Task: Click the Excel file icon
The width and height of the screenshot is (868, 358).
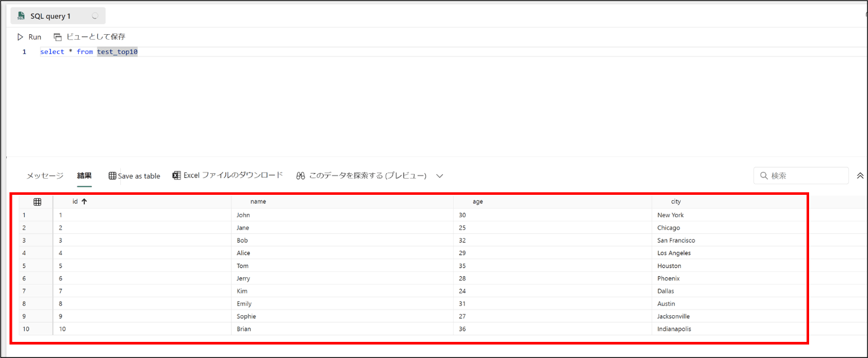Action: [177, 176]
